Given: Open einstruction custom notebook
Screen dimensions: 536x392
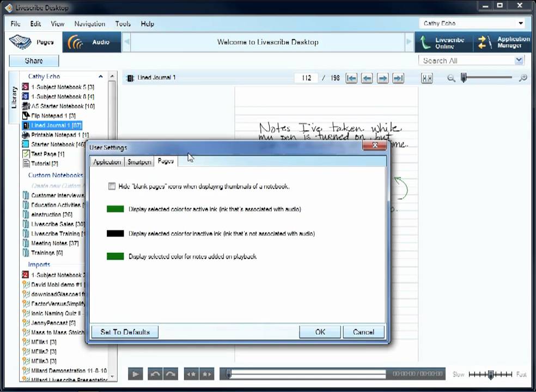Looking at the screenshot, I should [x=47, y=215].
